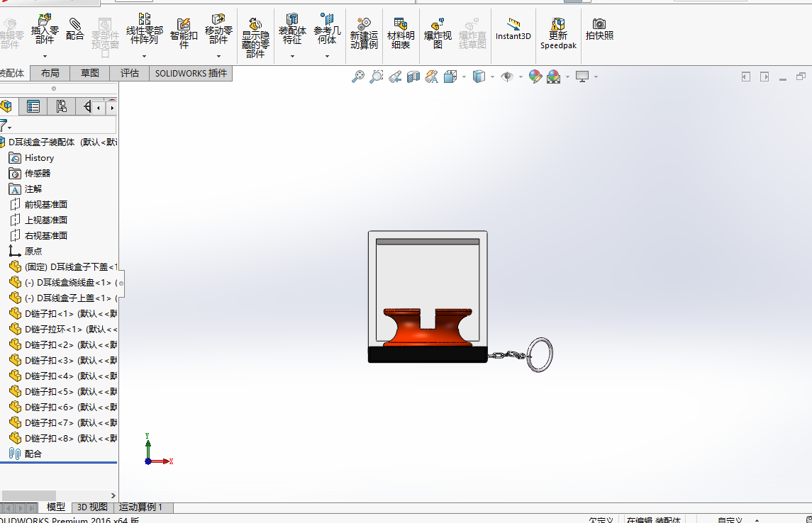Open the Apply Scene dropdown arrow
Screen dimensions: 812x523
(567, 77)
